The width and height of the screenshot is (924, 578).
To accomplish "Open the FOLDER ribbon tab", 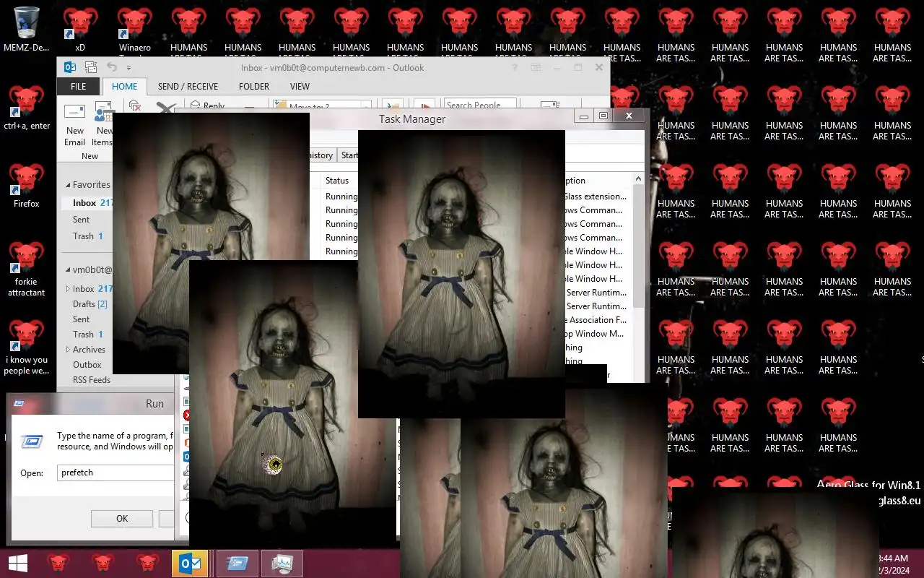I will click(254, 86).
